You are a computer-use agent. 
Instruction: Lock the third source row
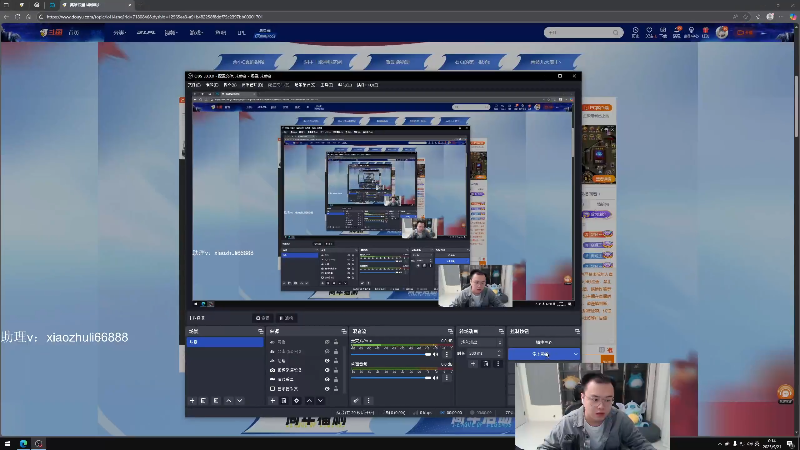coord(336,361)
